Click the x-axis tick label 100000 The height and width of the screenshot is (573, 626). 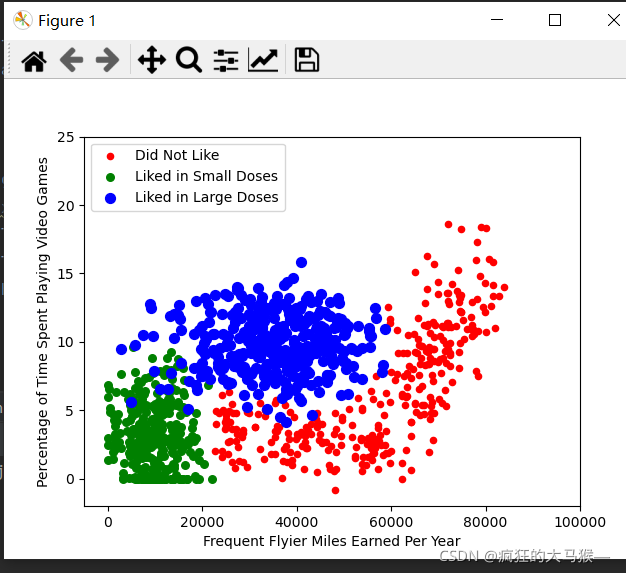pyautogui.click(x=580, y=522)
